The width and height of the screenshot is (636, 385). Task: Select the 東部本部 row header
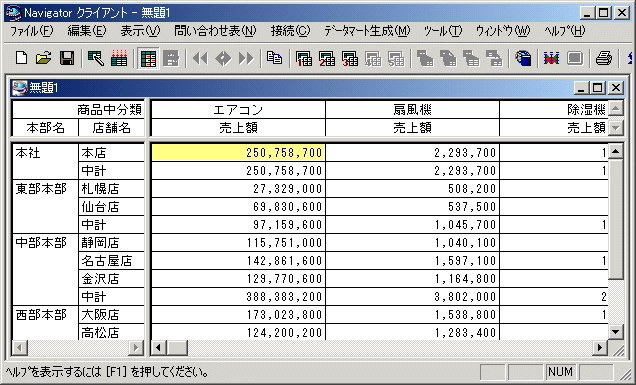coord(45,206)
